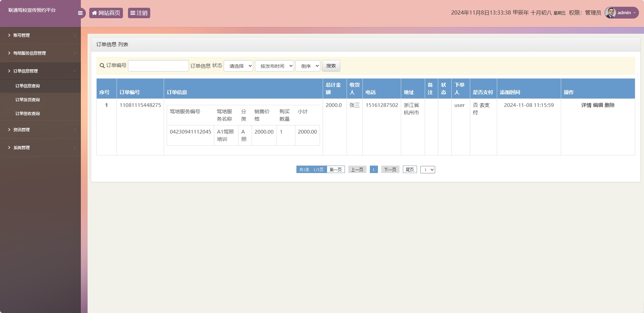Select 订单发货查询 in the sidebar
The height and width of the screenshot is (313, 644).
[x=27, y=99]
